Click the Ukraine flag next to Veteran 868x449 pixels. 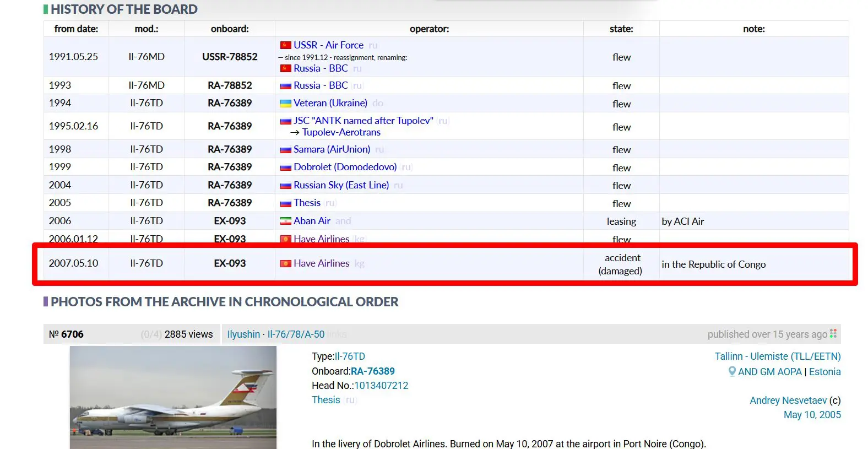pyautogui.click(x=285, y=103)
